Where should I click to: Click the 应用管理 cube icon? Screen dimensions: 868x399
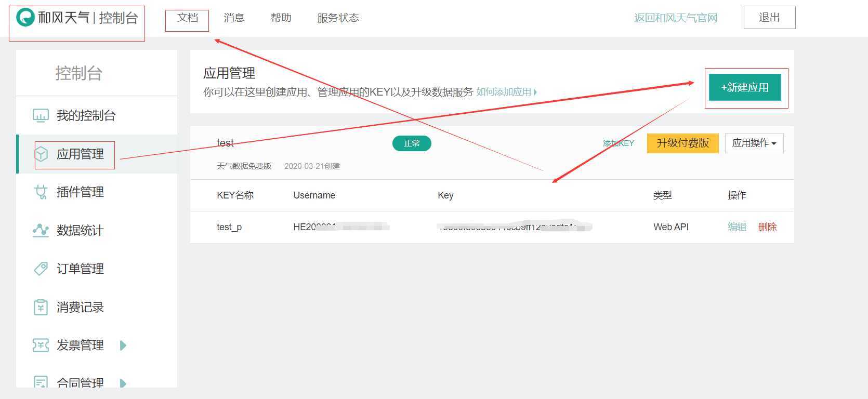[x=41, y=154]
